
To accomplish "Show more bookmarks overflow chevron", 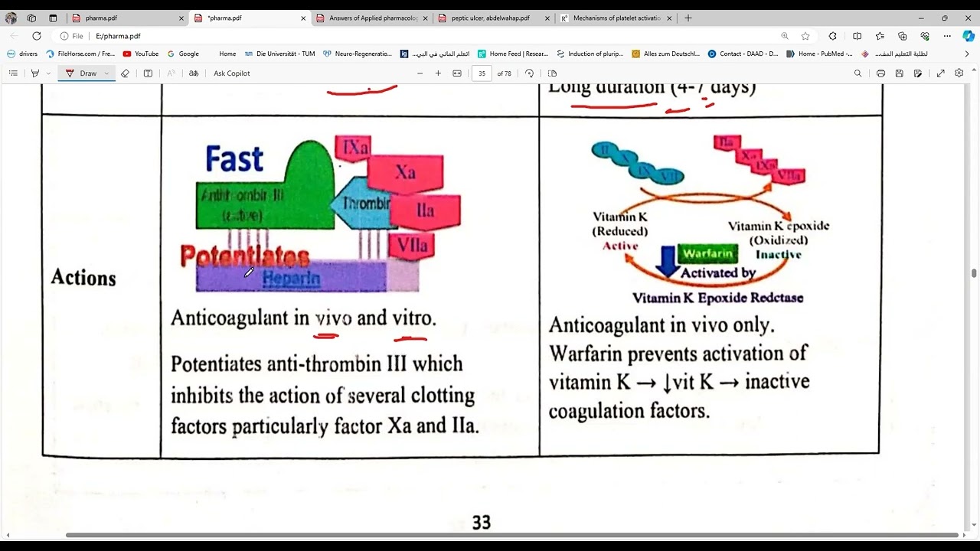I will click(x=967, y=54).
